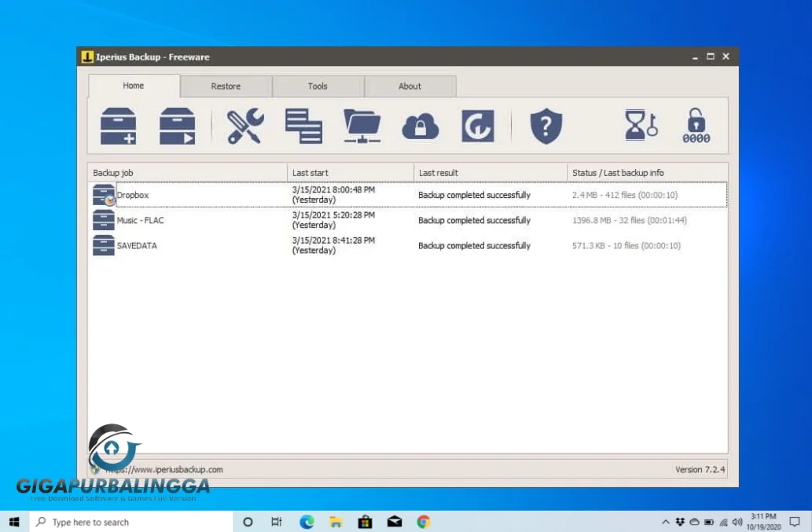812x532 pixels.
Task: Select the SAVEDATA backup job
Action: (137, 246)
